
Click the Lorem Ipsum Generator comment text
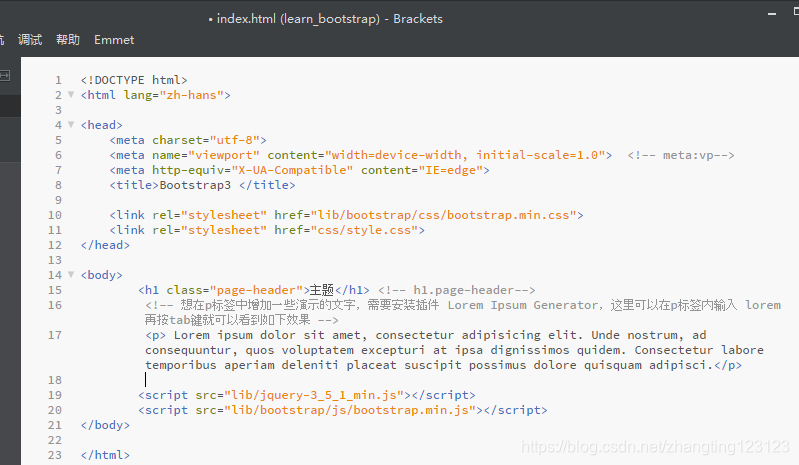pyautogui.click(x=523, y=305)
